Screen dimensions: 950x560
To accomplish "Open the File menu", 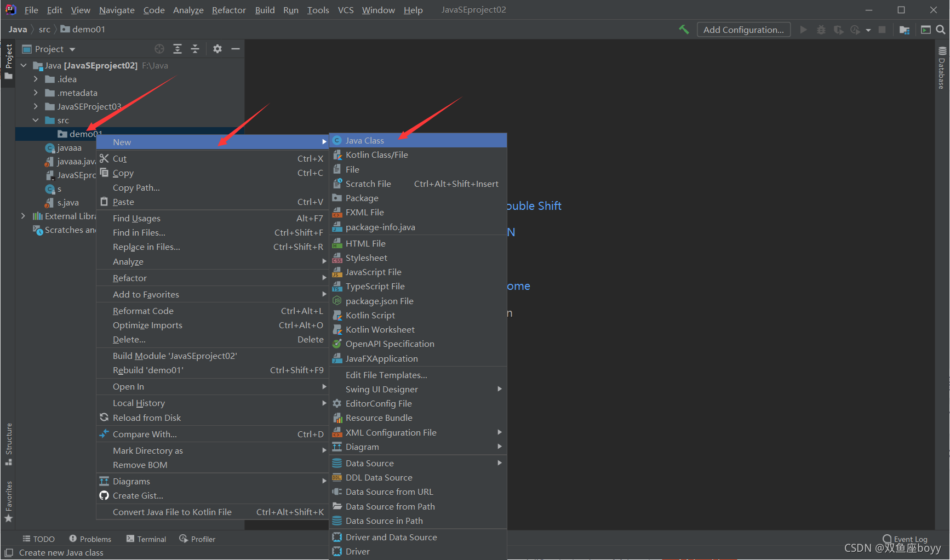I will pos(31,10).
